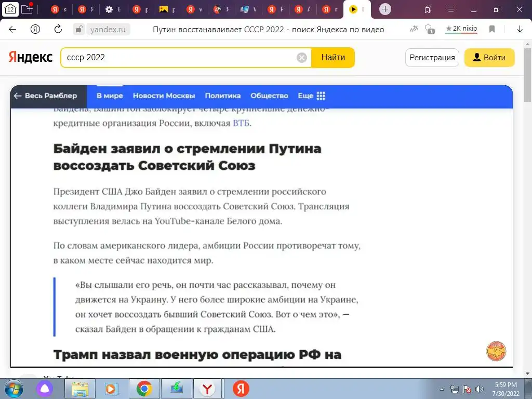Click the Найти search button
This screenshot has width=532, height=399.
tap(333, 58)
